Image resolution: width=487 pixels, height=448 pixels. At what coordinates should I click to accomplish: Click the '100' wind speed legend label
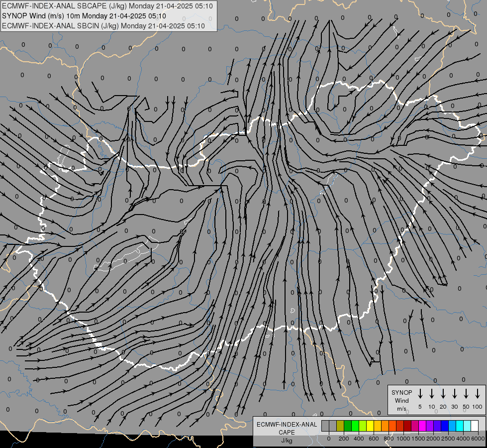click(x=478, y=407)
